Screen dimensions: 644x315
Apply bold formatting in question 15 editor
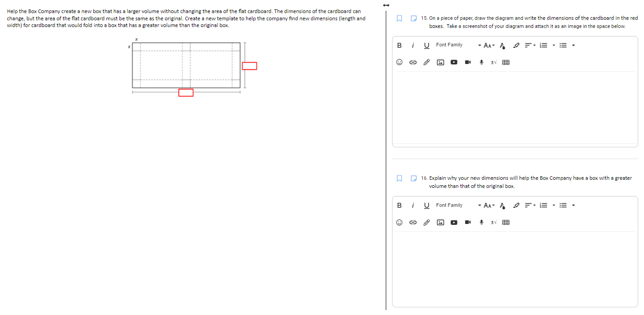[399, 45]
